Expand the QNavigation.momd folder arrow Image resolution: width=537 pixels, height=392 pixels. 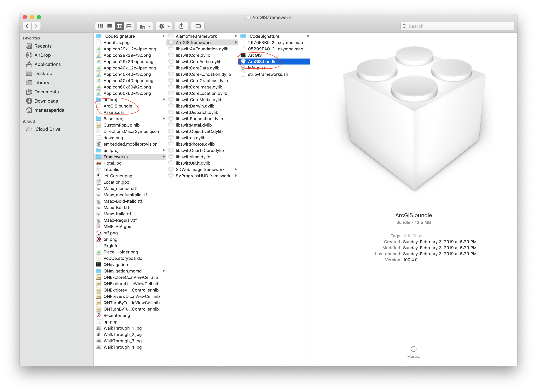[164, 271]
